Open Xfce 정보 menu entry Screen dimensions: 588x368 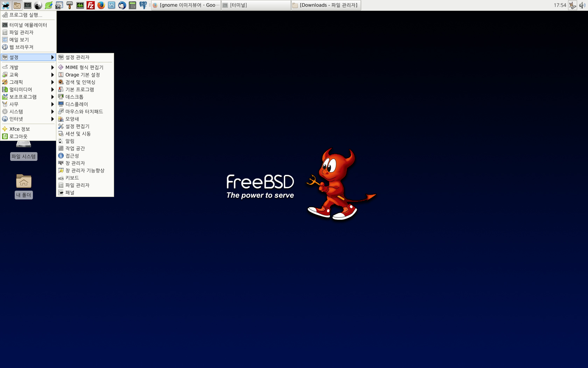28,129
